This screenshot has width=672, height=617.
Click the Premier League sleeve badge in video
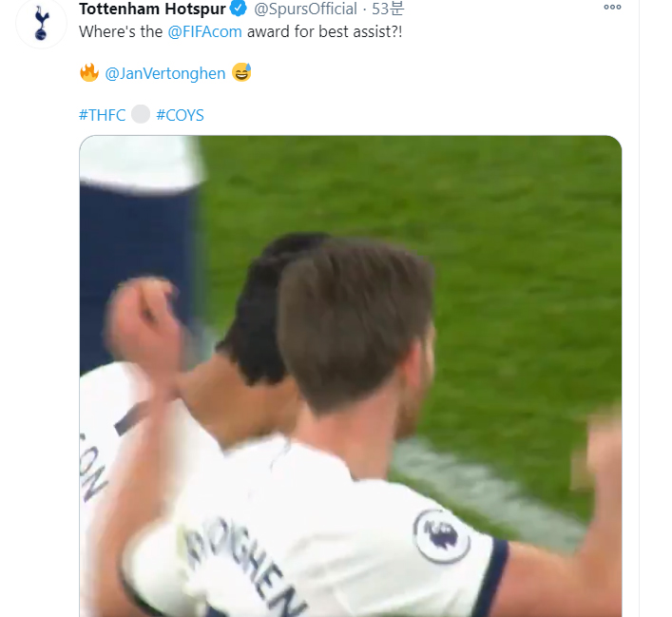[441, 536]
